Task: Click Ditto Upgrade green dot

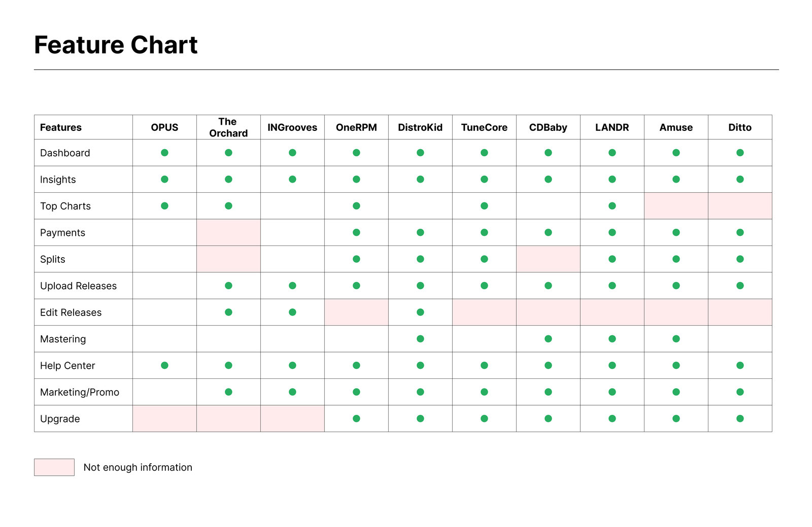Action: tap(740, 418)
